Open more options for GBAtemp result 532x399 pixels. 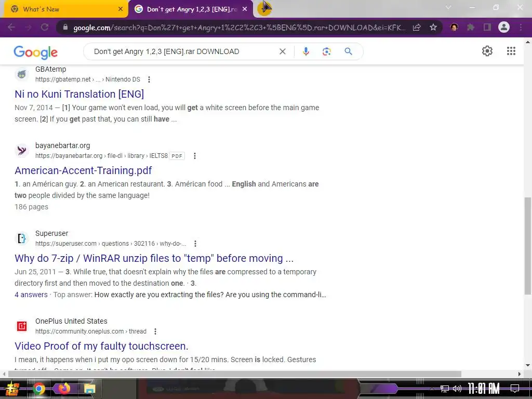pos(149,79)
